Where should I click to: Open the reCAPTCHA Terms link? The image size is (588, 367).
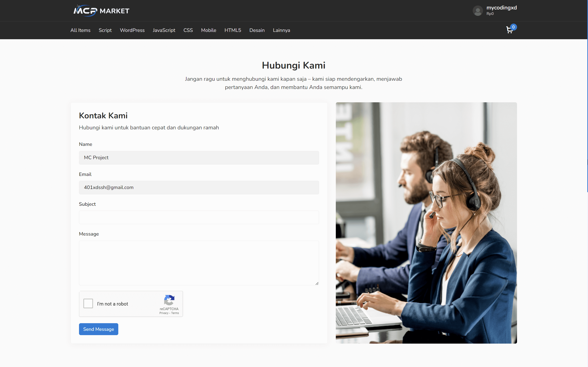click(x=175, y=313)
